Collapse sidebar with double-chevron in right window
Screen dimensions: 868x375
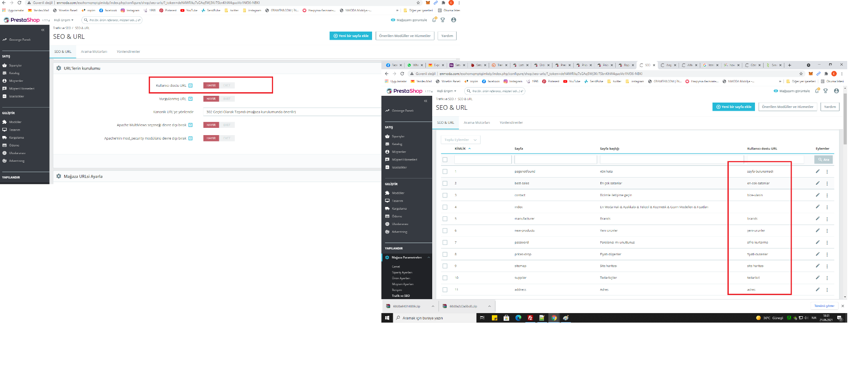click(425, 101)
